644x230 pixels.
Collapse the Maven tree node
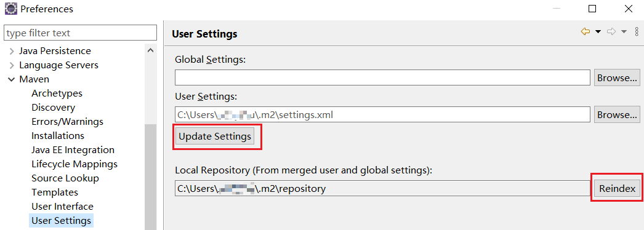point(12,79)
